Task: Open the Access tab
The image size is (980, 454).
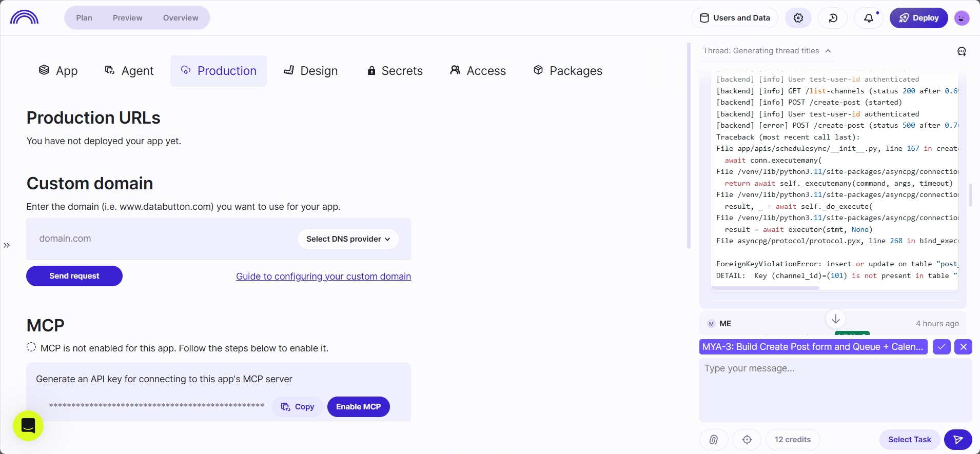Action: point(478,71)
